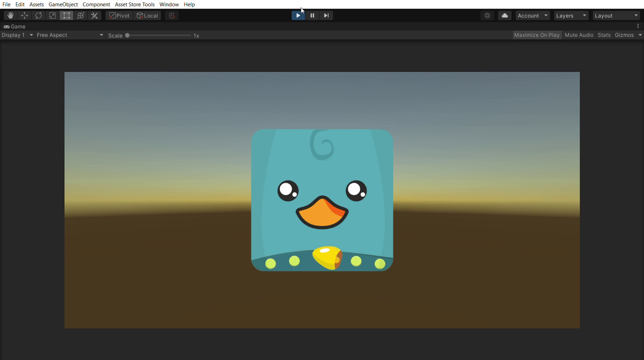Open the Window menu
The width and height of the screenshot is (644, 360).
pos(169,4)
